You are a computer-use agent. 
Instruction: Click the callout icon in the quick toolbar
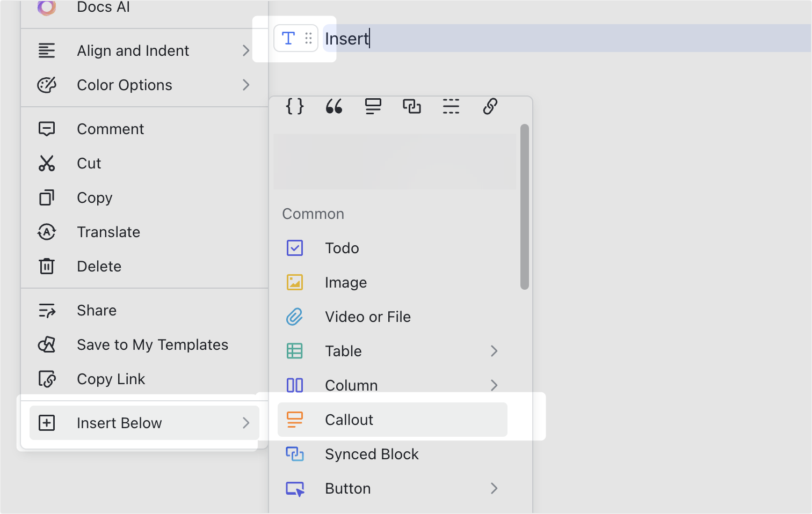pyautogui.click(x=373, y=106)
